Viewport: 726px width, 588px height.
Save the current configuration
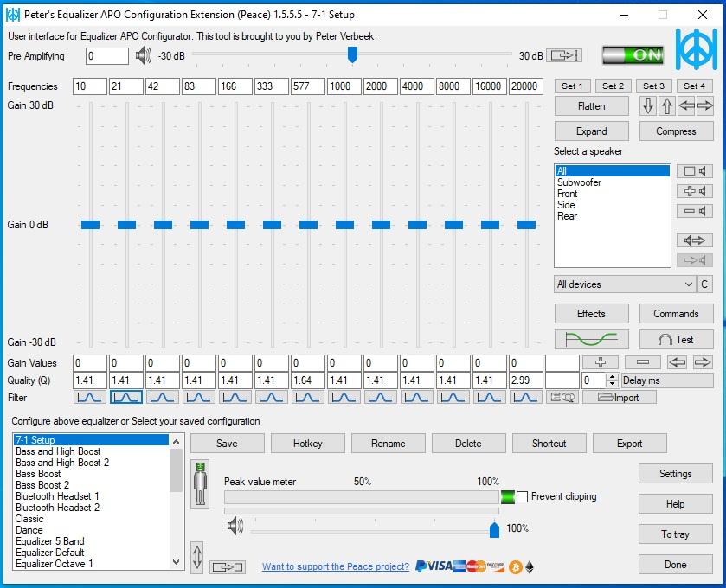[227, 444]
